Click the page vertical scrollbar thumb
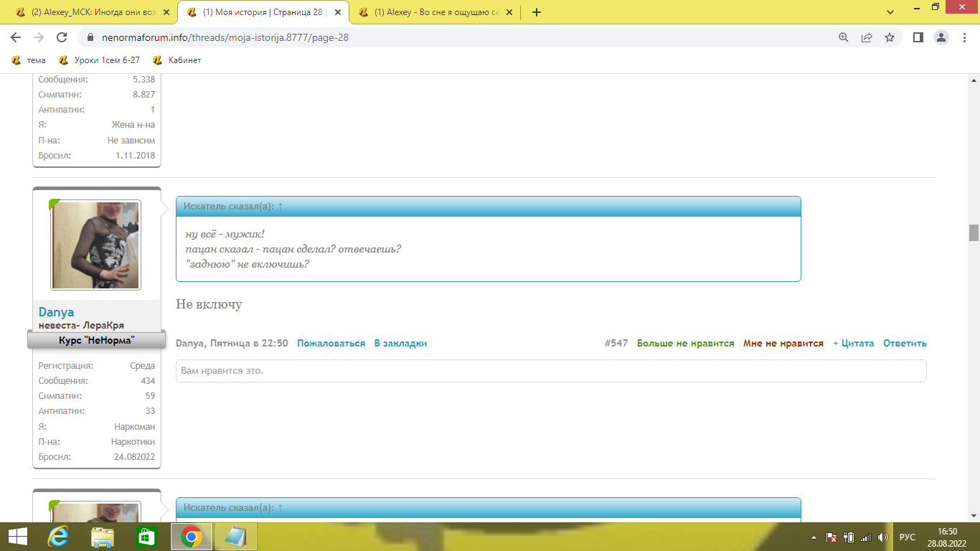The height and width of the screenshot is (551, 980). [x=974, y=232]
